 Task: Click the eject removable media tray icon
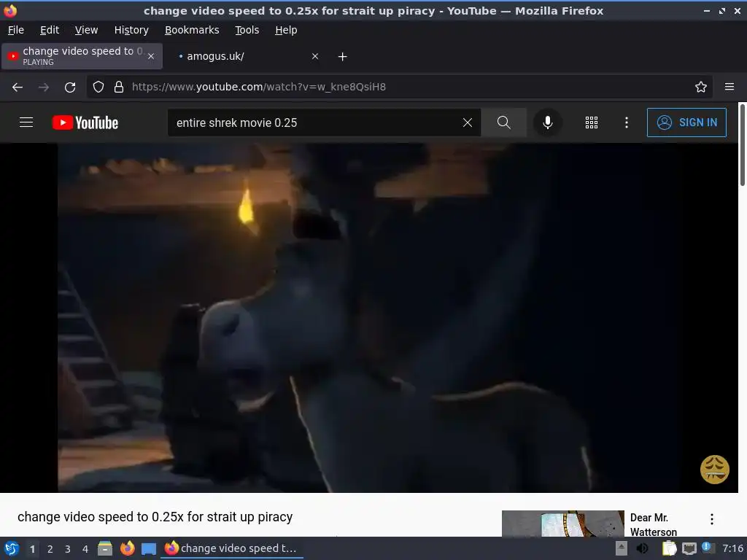(x=622, y=548)
